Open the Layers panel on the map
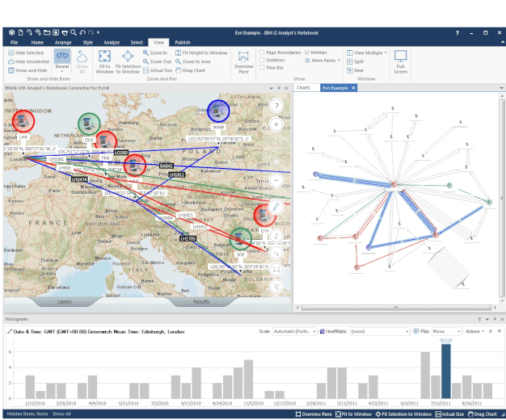The width and height of the screenshot is (506, 420). point(65,301)
